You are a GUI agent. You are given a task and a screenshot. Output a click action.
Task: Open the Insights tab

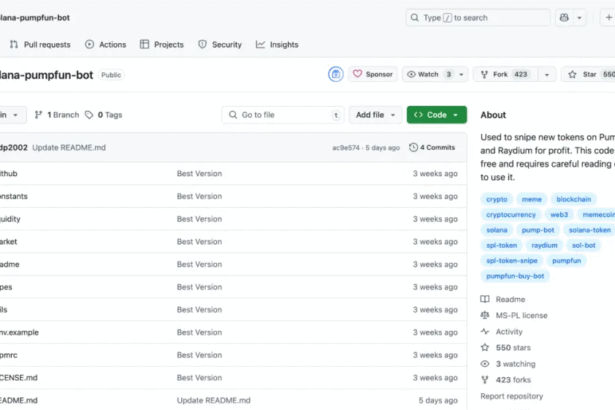pos(277,45)
